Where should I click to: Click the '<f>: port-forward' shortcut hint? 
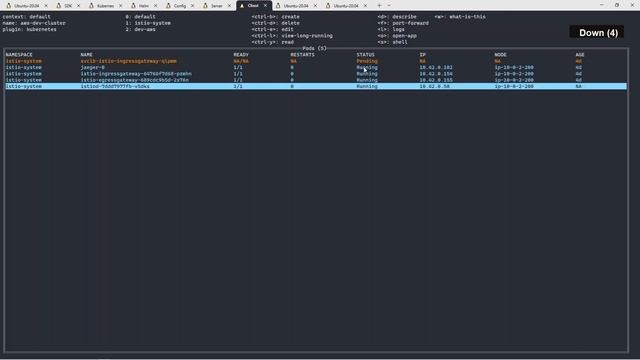pyautogui.click(x=403, y=23)
